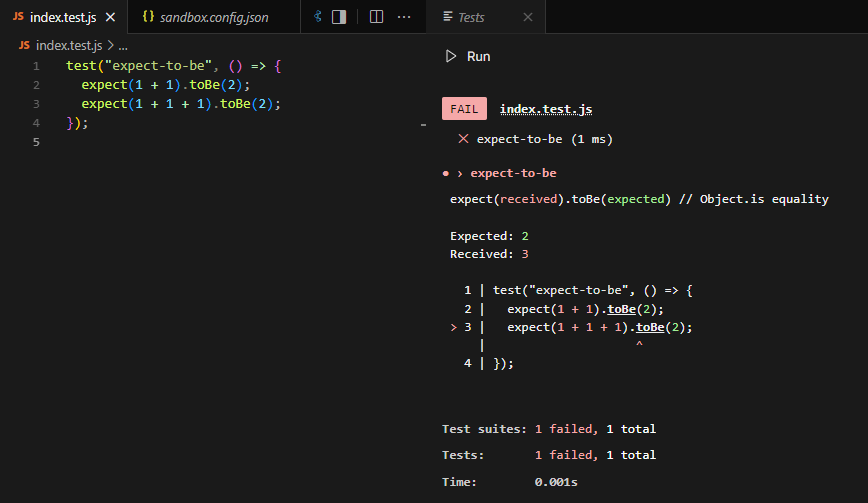Click the Run tests play icon

[451, 57]
